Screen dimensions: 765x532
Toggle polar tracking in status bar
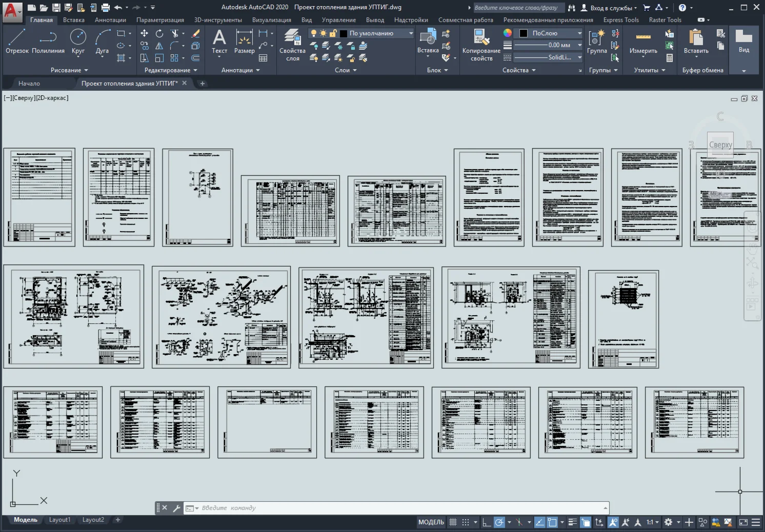click(499, 522)
